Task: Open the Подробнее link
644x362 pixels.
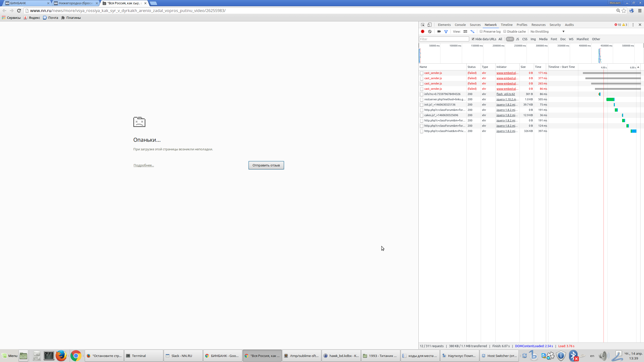Action: point(144,165)
